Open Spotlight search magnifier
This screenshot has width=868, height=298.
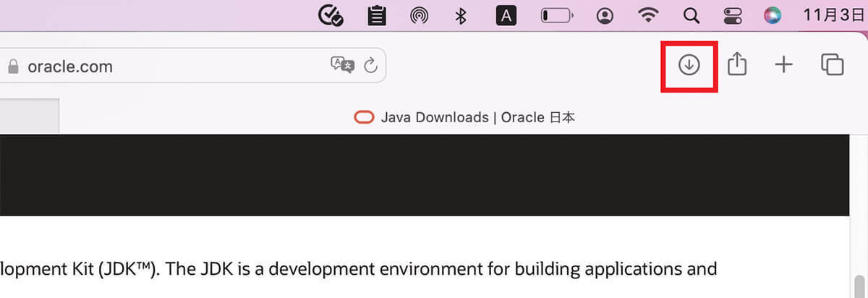692,15
